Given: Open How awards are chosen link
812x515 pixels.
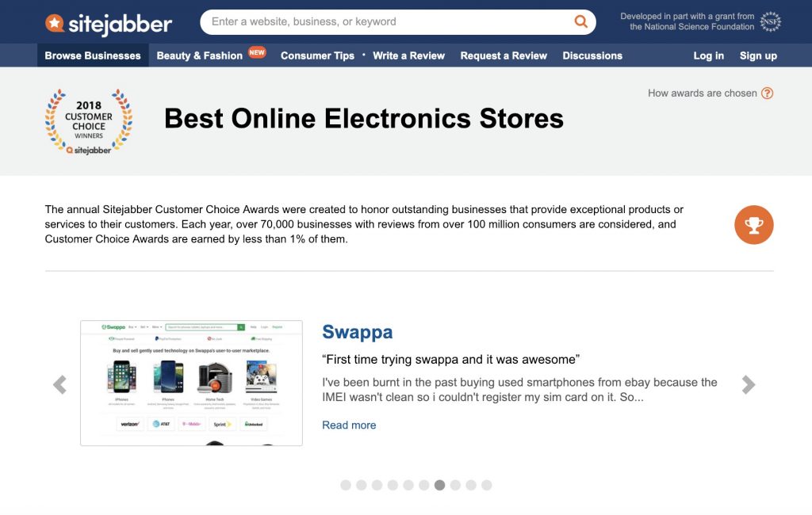Looking at the screenshot, I should [703, 93].
